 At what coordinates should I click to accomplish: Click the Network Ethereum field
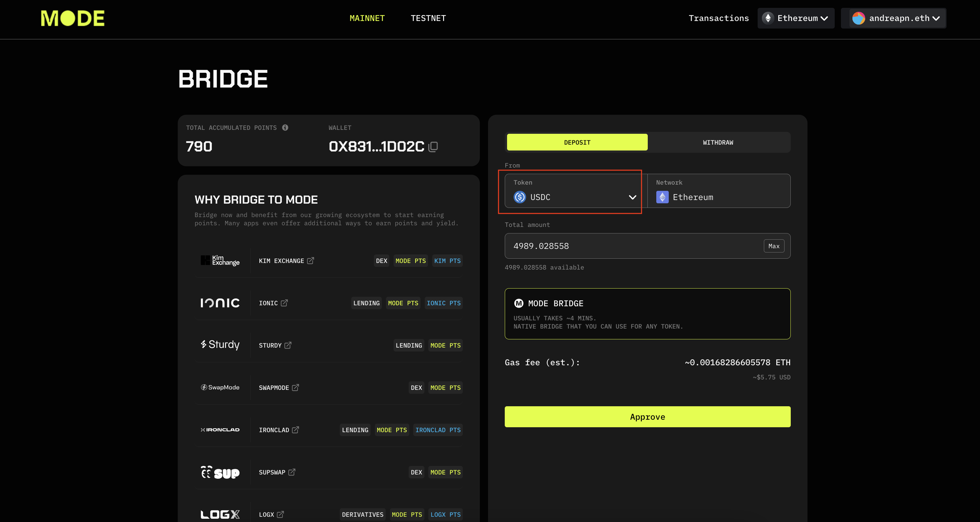click(719, 191)
